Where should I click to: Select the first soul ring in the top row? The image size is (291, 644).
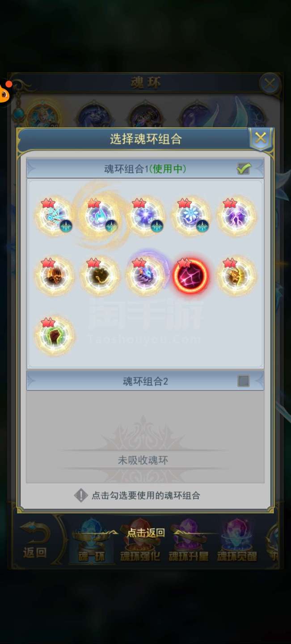click(55, 216)
